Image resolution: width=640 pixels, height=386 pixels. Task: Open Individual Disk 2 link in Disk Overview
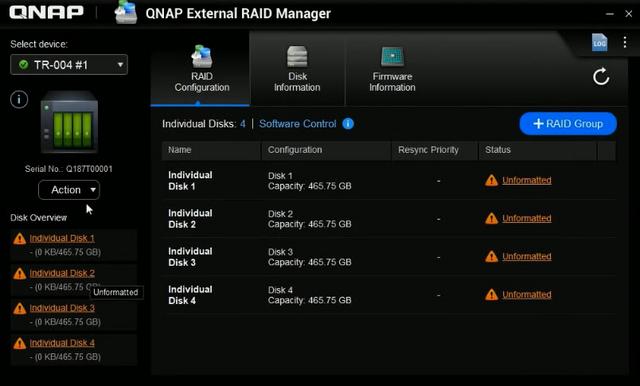point(62,273)
